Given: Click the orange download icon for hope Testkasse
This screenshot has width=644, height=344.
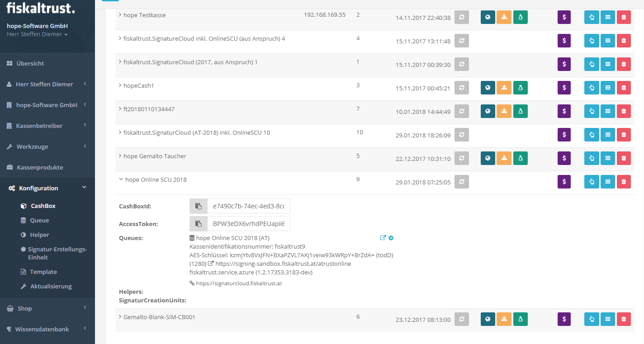Looking at the screenshot, I should (504, 17).
